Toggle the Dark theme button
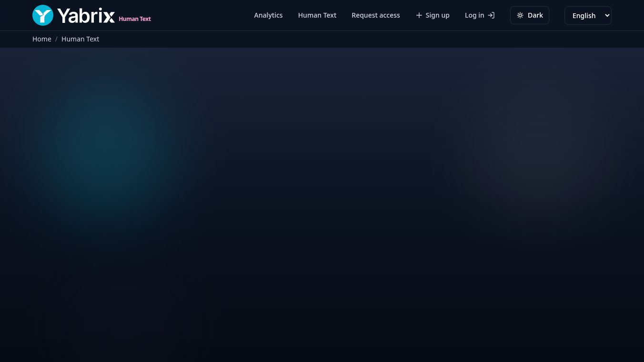This screenshot has height=362, width=644. tap(530, 15)
